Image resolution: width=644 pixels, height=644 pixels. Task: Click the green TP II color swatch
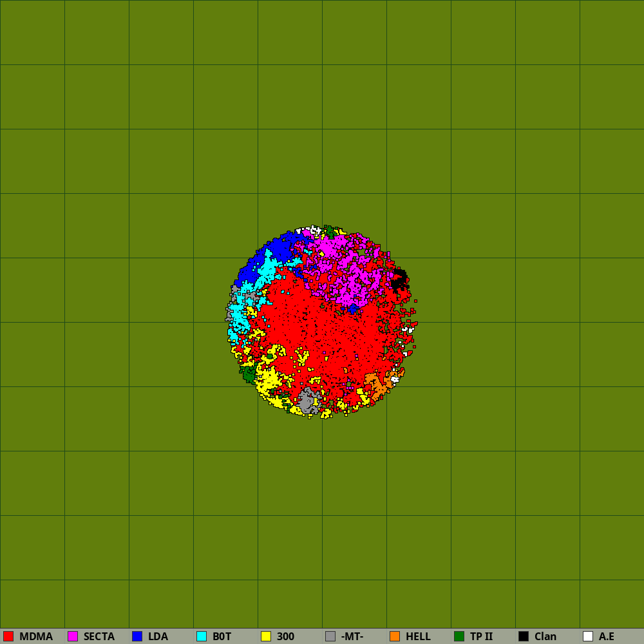(459, 636)
